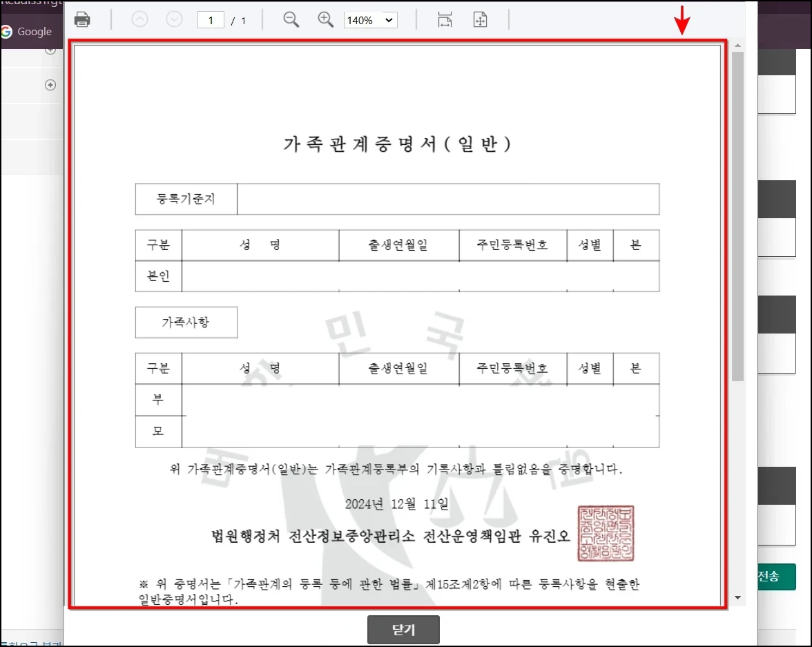812x647 pixels.
Task: Click the scrollbar down arrow of the PDF view
Action: click(737, 597)
